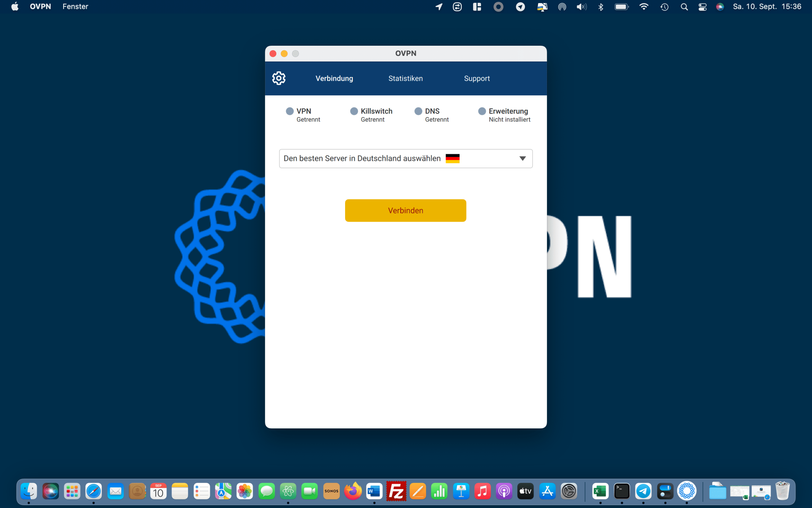Click the Killswitch status indicator dot
The image size is (812, 508).
click(x=354, y=111)
